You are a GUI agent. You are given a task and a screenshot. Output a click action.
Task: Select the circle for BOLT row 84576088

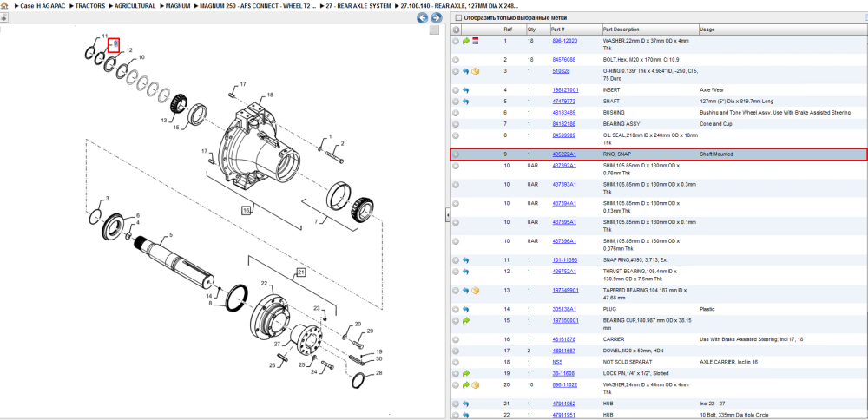pos(456,60)
